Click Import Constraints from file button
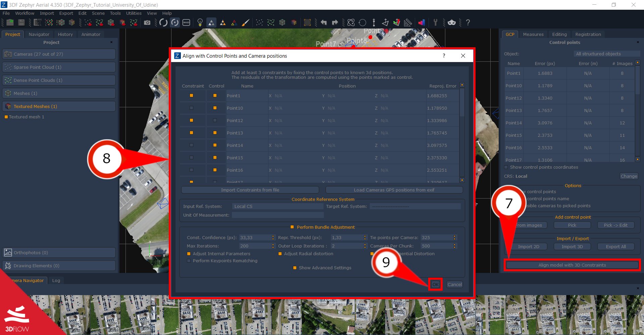This screenshot has width=644, height=335. (250, 190)
